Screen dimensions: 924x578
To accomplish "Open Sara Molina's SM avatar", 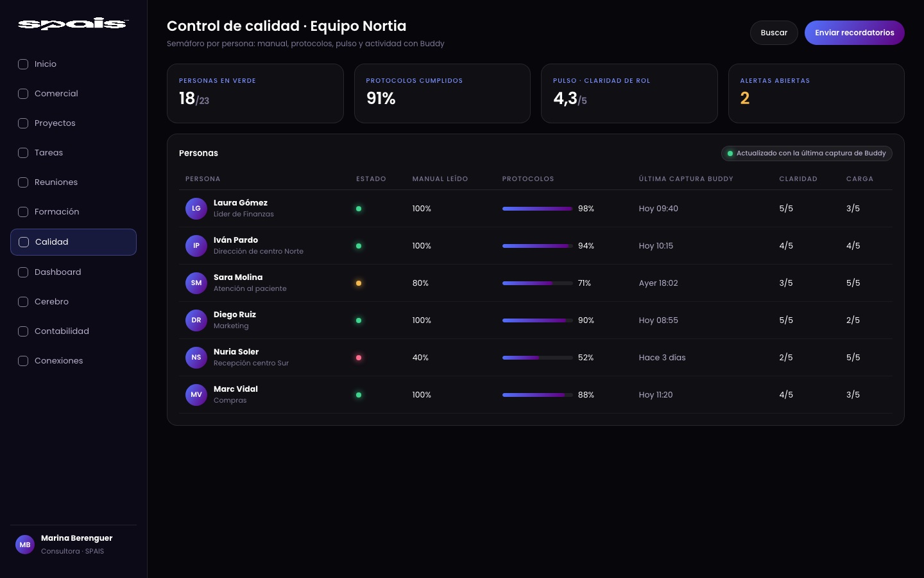I will 196,283.
